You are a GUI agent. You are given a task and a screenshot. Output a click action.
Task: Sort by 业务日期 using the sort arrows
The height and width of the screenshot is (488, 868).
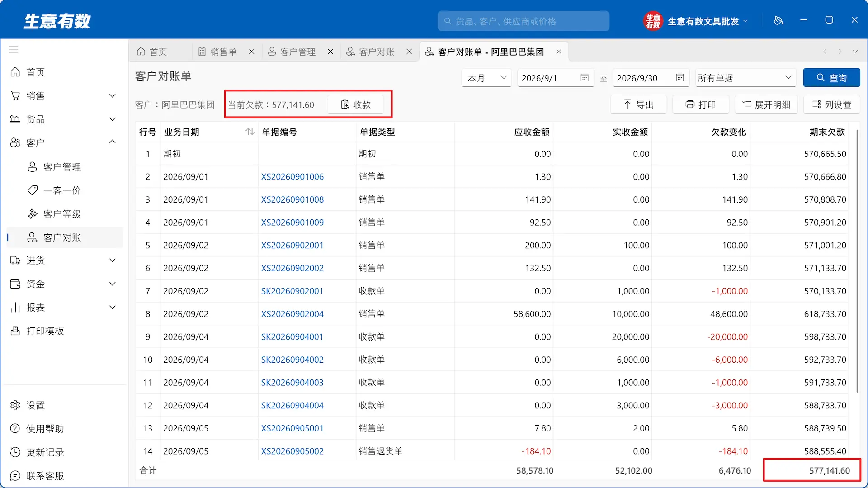(x=250, y=132)
